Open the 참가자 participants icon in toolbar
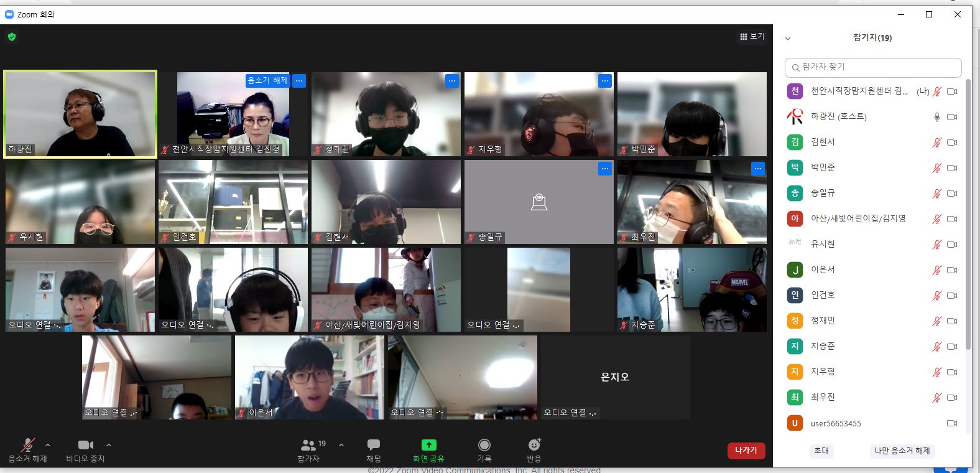This screenshot has height=473, width=980. point(308,445)
